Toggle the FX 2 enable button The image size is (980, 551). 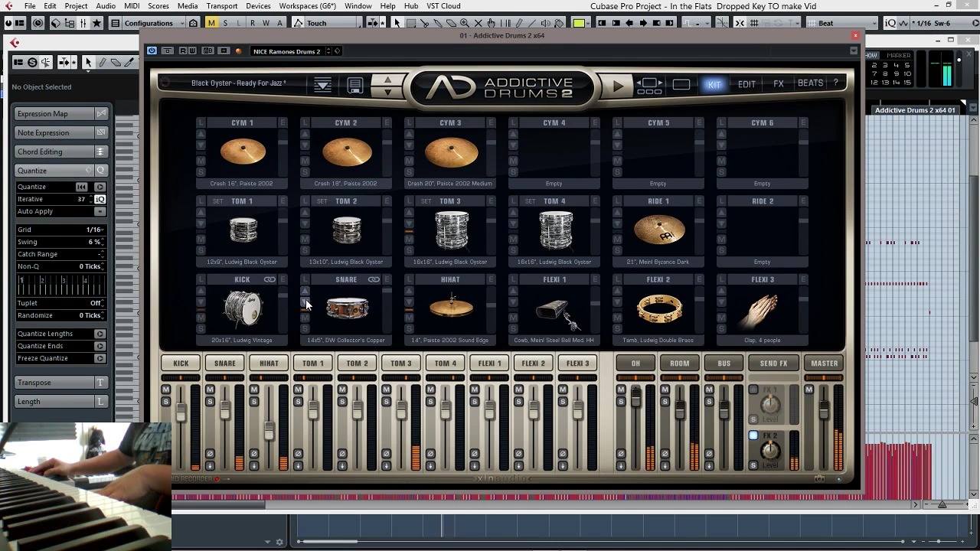[x=753, y=435]
